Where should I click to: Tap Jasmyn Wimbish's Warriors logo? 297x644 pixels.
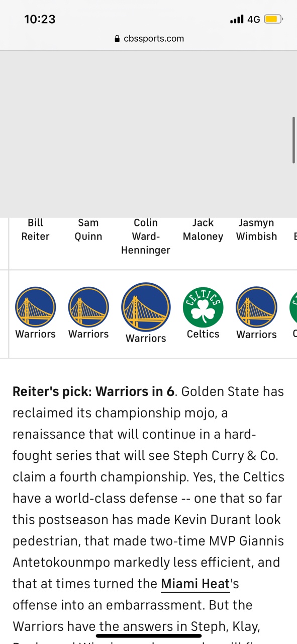256,307
